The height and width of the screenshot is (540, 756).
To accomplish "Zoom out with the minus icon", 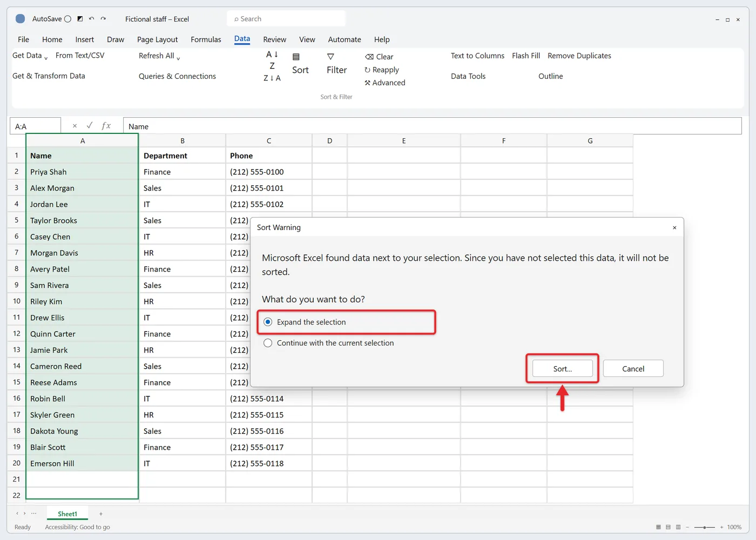I will pyautogui.click(x=687, y=527).
